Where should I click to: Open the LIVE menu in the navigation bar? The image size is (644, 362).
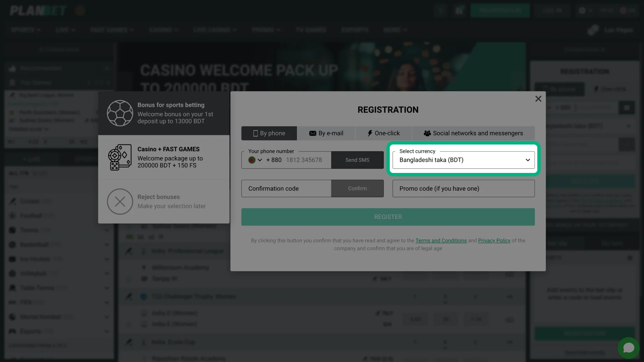coord(65,30)
